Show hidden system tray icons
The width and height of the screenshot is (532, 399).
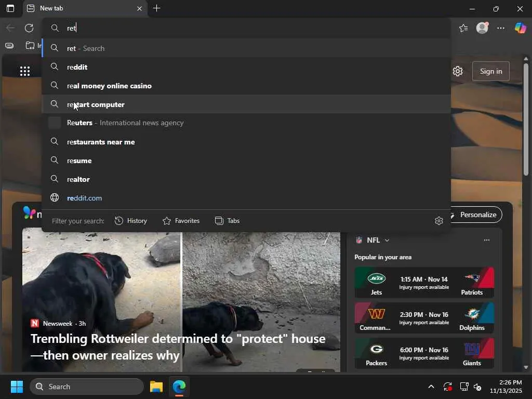coord(431,387)
